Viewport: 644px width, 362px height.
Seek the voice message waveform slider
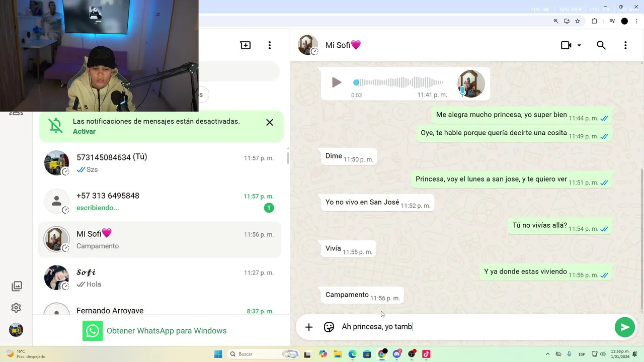pyautogui.click(x=398, y=82)
